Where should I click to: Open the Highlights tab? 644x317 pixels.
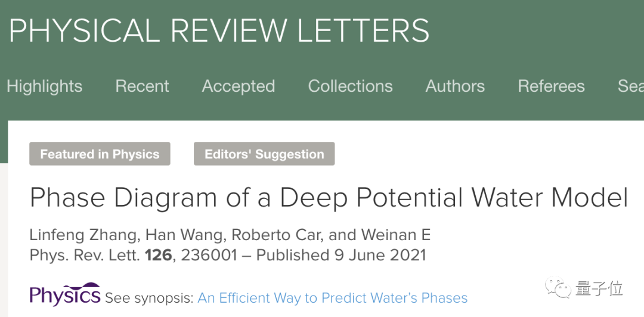coord(44,86)
